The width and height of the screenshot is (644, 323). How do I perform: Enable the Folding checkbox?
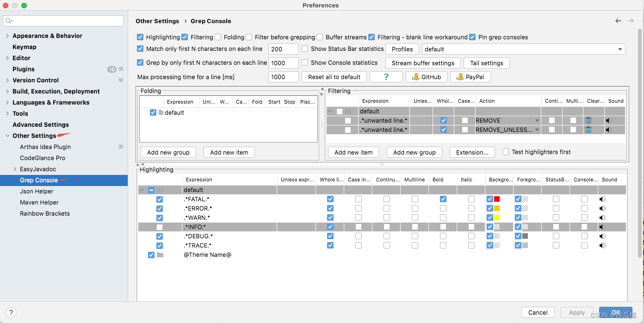click(218, 37)
